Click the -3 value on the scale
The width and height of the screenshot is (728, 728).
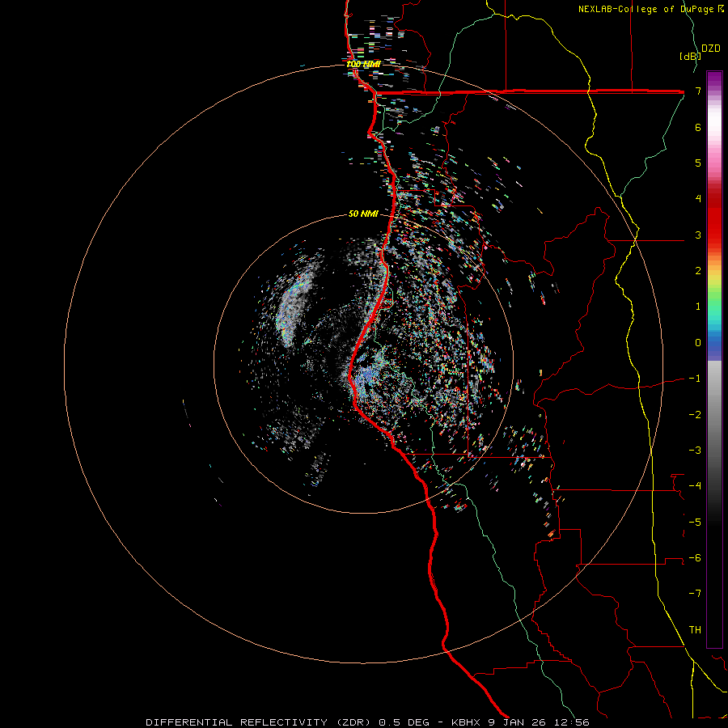pos(695,451)
